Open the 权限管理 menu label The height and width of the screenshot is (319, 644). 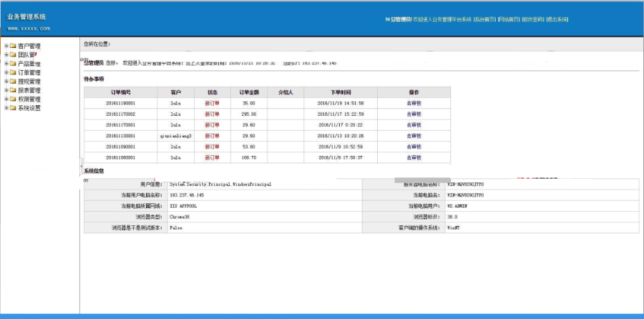click(29, 99)
